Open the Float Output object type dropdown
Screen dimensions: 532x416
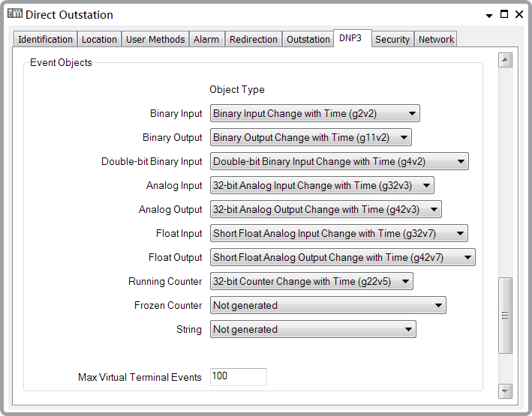click(343, 258)
